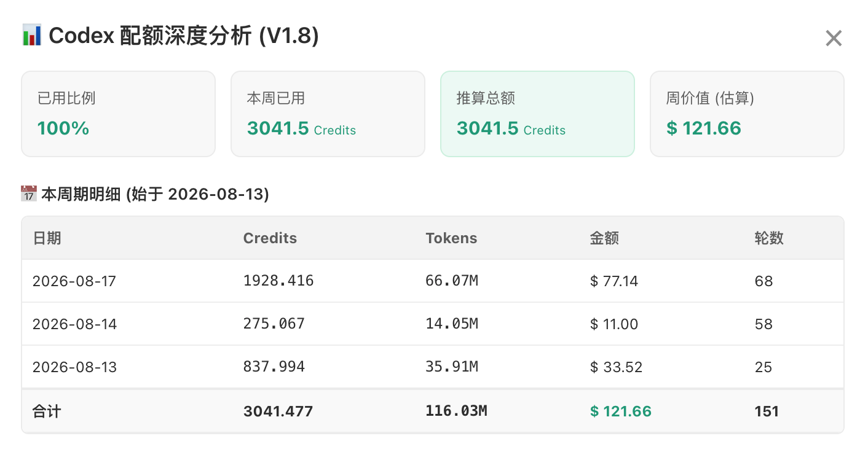Click the 275.067 credits value
868x452 pixels.
[x=274, y=324]
